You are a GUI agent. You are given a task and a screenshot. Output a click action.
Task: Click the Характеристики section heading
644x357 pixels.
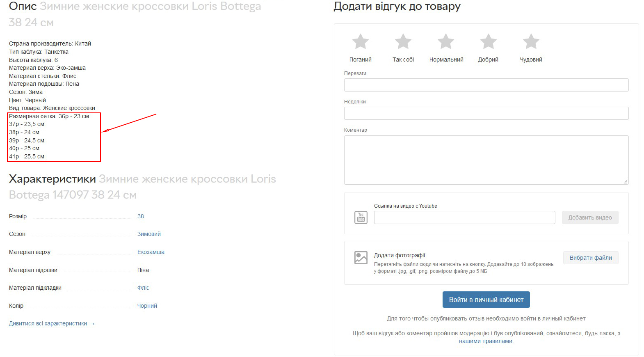click(x=53, y=179)
